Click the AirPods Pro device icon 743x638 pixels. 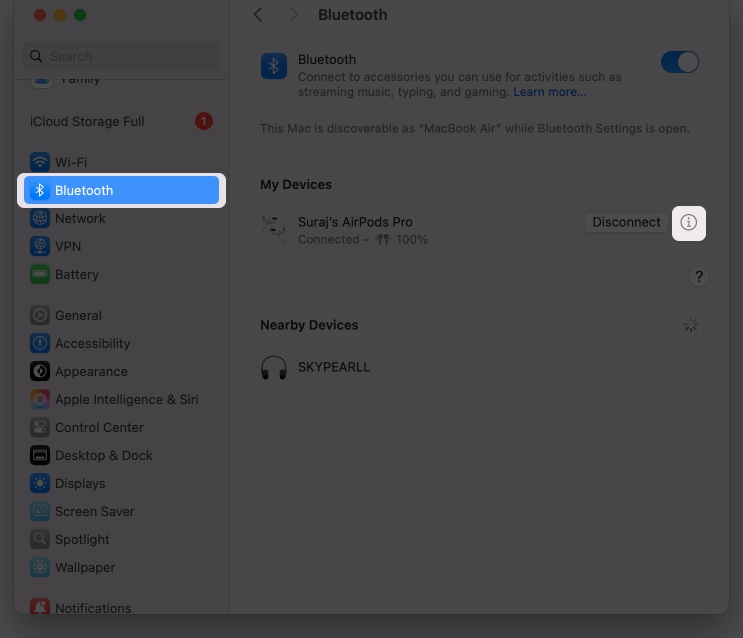[274, 229]
